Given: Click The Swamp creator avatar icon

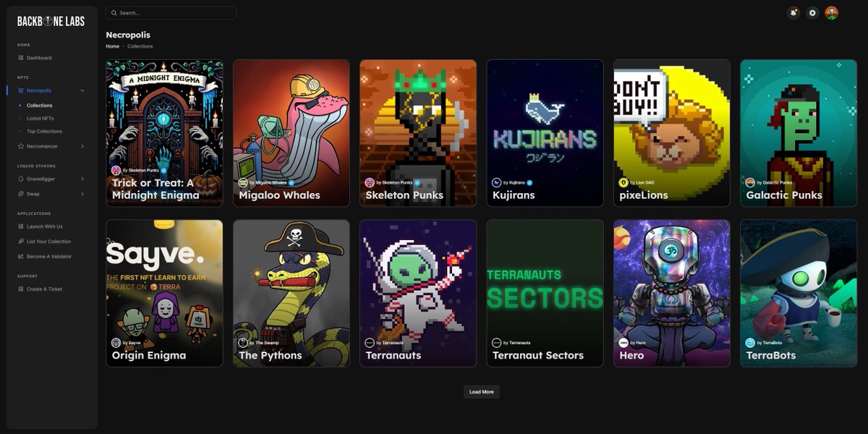Looking at the screenshot, I should [x=243, y=343].
